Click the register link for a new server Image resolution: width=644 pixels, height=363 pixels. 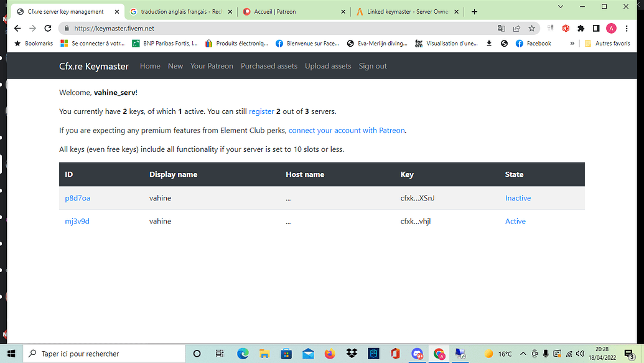tap(261, 111)
